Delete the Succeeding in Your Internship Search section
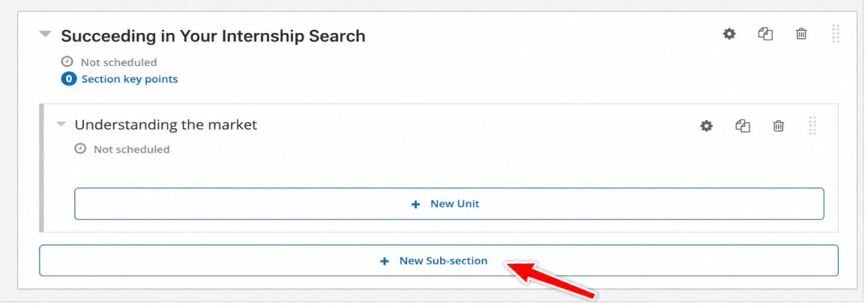The height and width of the screenshot is (306, 868). point(801,34)
